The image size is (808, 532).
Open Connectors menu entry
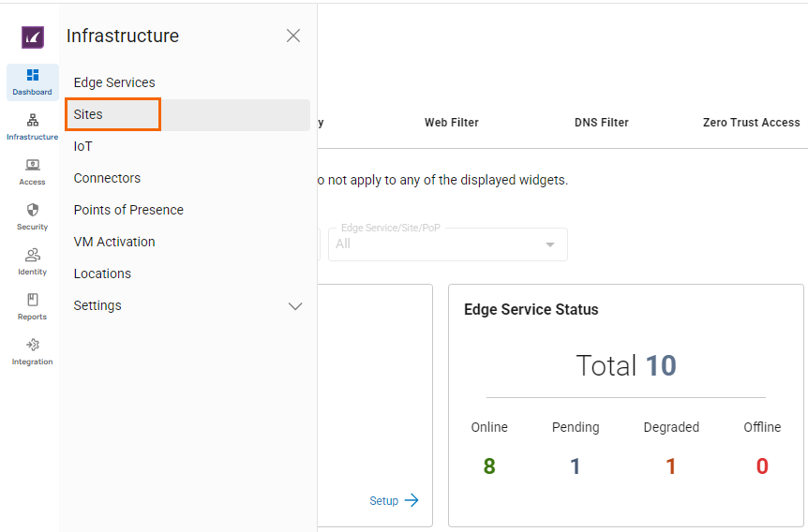(x=107, y=178)
